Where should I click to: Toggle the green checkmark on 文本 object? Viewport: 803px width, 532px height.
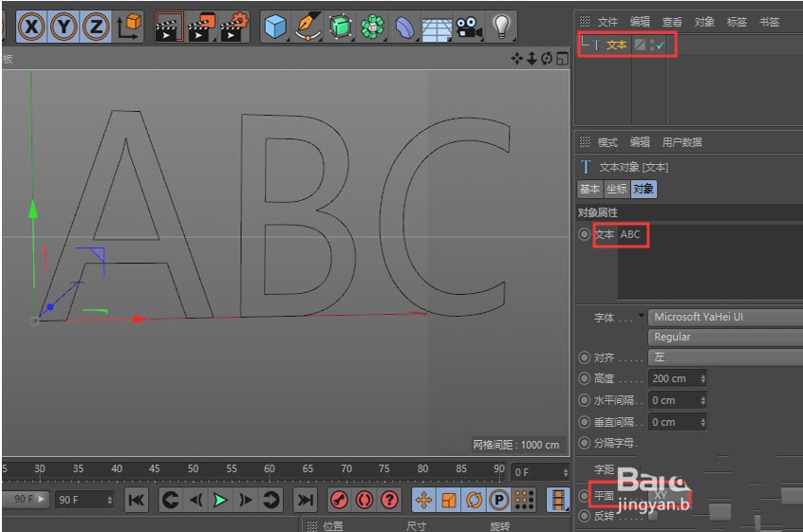pos(660,45)
